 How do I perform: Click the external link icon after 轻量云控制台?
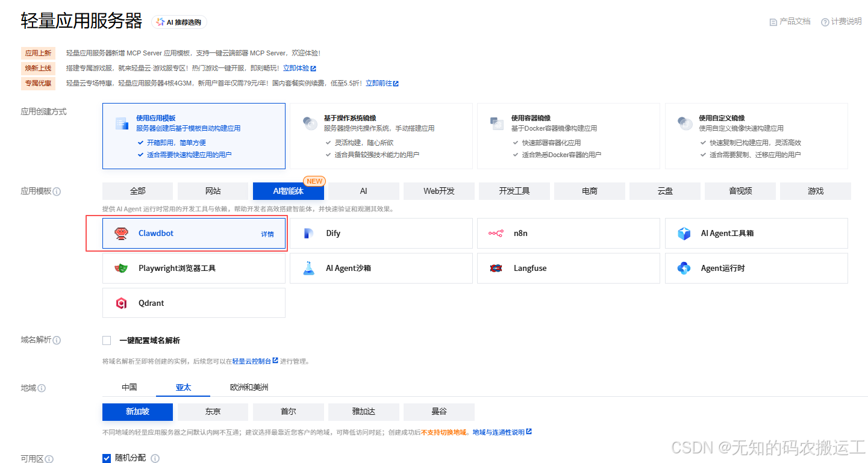pos(275,361)
